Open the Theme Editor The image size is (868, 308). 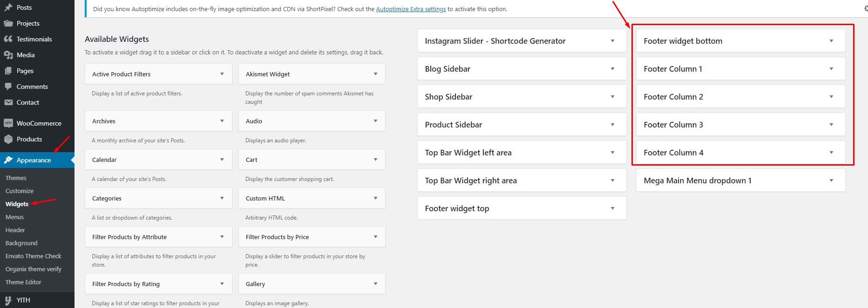point(23,282)
